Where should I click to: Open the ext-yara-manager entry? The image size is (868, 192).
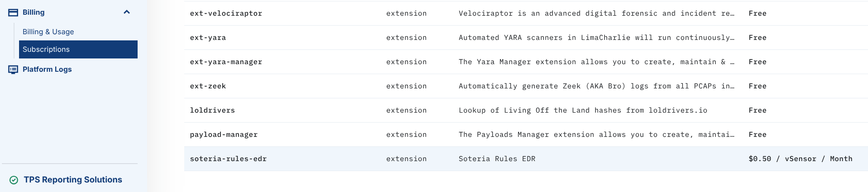[226, 62]
